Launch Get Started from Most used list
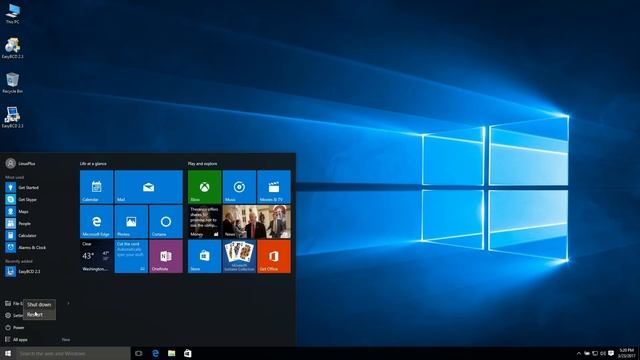The image size is (640, 360). [x=22, y=187]
